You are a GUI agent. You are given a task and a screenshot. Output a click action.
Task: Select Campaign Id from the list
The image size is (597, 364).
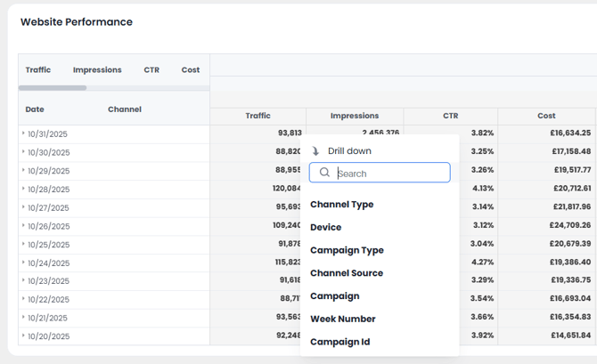pos(339,342)
